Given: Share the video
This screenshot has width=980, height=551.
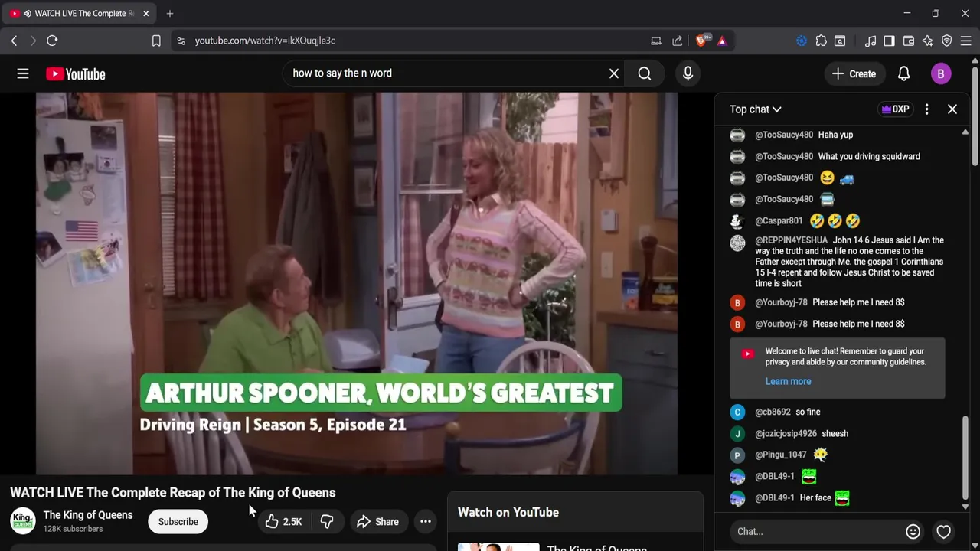Looking at the screenshot, I should tap(377, 522).
